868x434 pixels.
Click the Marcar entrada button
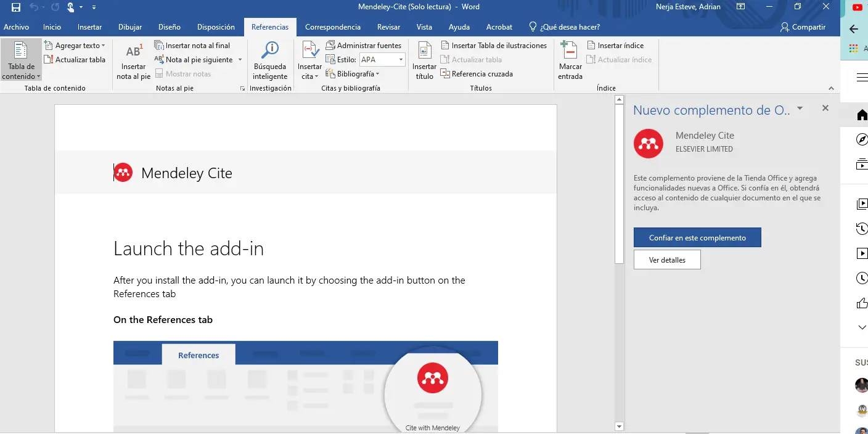(x=570, y=60)
